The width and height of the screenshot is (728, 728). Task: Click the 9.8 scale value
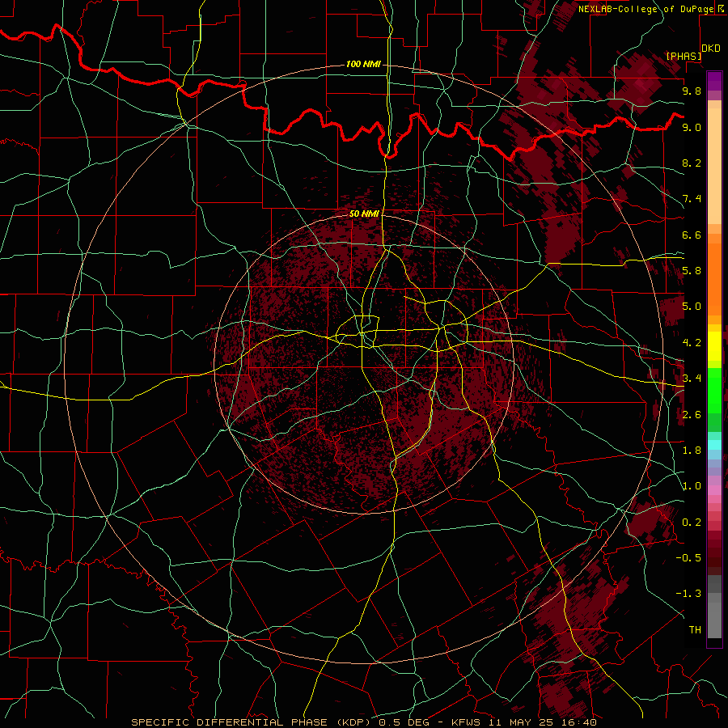click(692, 91)
